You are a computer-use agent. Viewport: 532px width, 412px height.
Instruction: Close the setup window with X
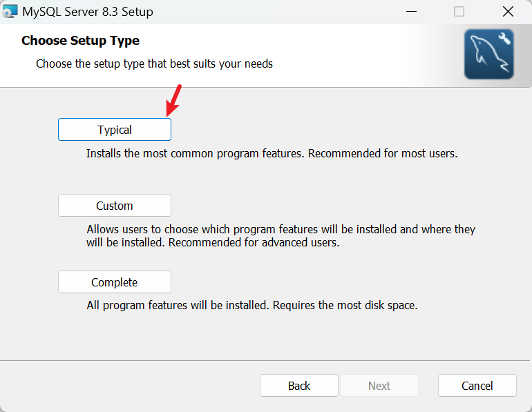[508, 12]
